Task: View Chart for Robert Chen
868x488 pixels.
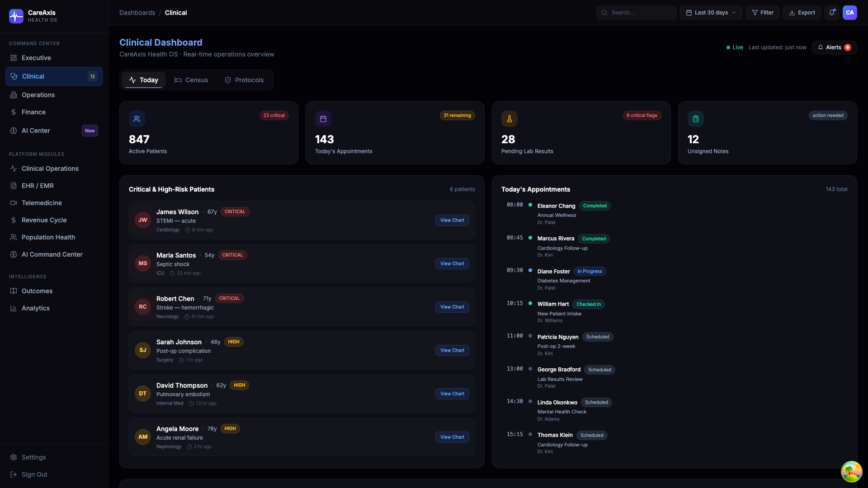Action: [x=452, y=307]
